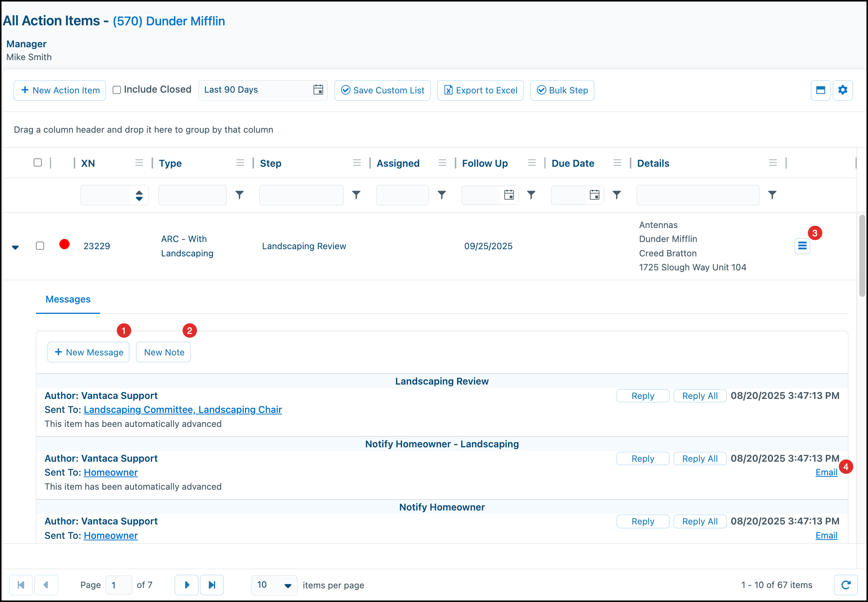The width and height of the screenshot is (868, 602).
Task: Open Homeowner link under Notify Homeowner - Landscaping
Action: click(111, 473)
